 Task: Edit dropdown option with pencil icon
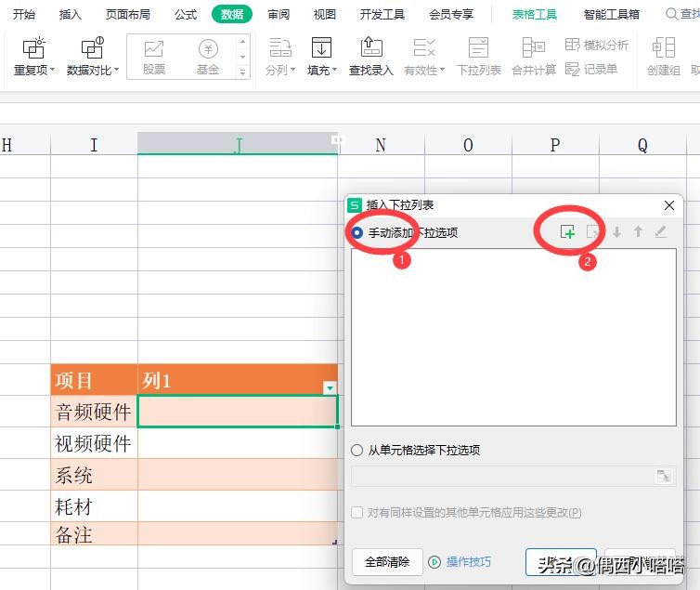pyautogui.click(x=660, y=231)
